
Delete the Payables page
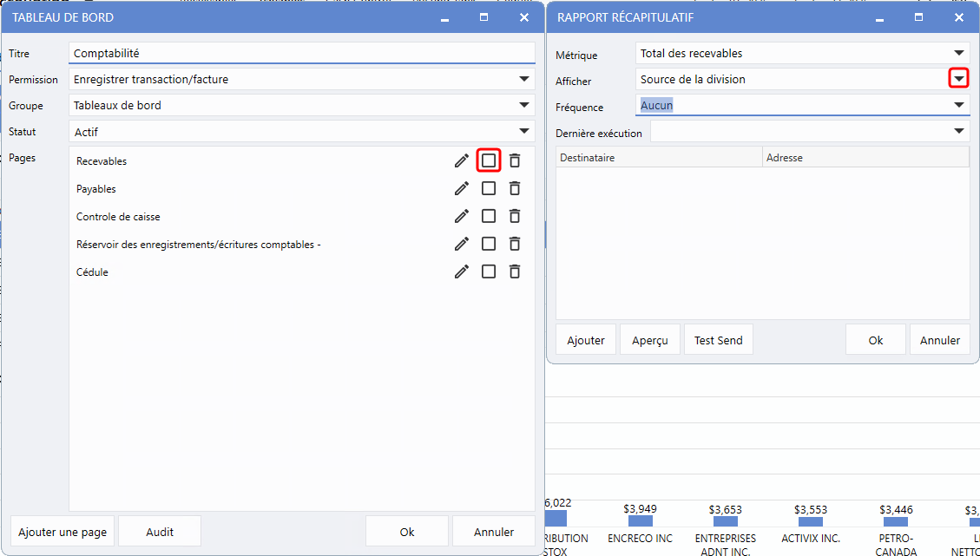coord(515,188)
